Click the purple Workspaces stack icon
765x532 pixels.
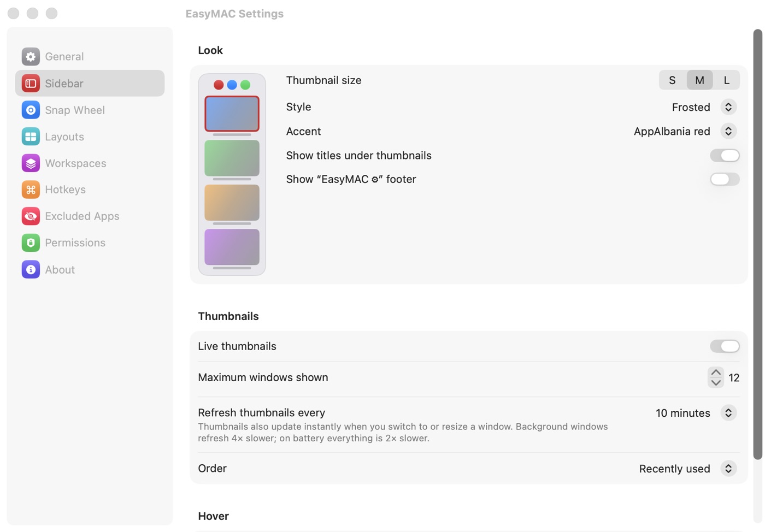click(x=31, y=163)
